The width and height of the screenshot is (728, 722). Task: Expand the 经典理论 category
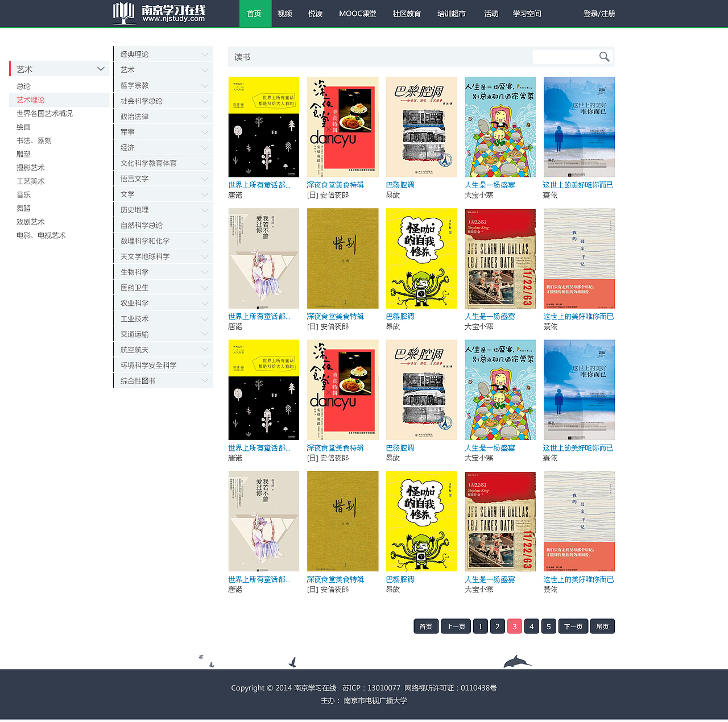tap(204, 53)
